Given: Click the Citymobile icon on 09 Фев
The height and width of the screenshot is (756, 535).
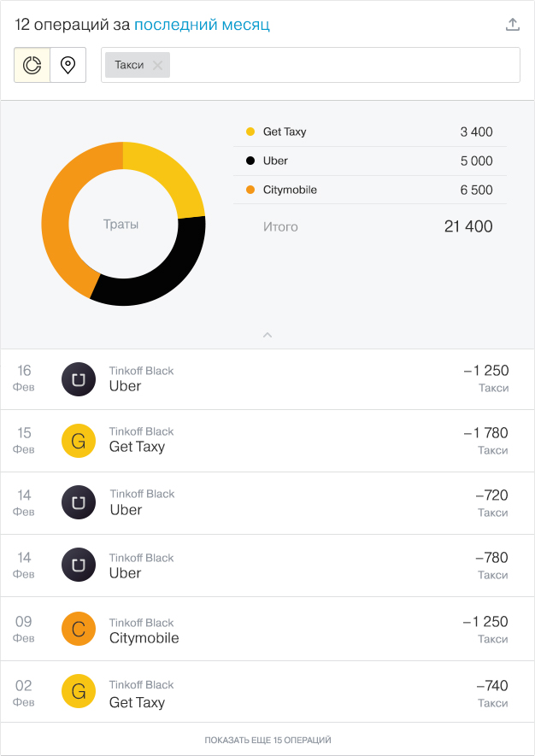Looking at the screenshot, I should [79, 629].
